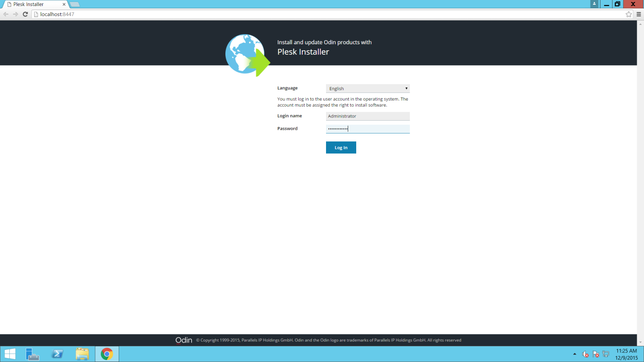Click the site info page icon in address bar
This screenshot has height=362, width=644.
pyautogui.click(x=36, y=14)
